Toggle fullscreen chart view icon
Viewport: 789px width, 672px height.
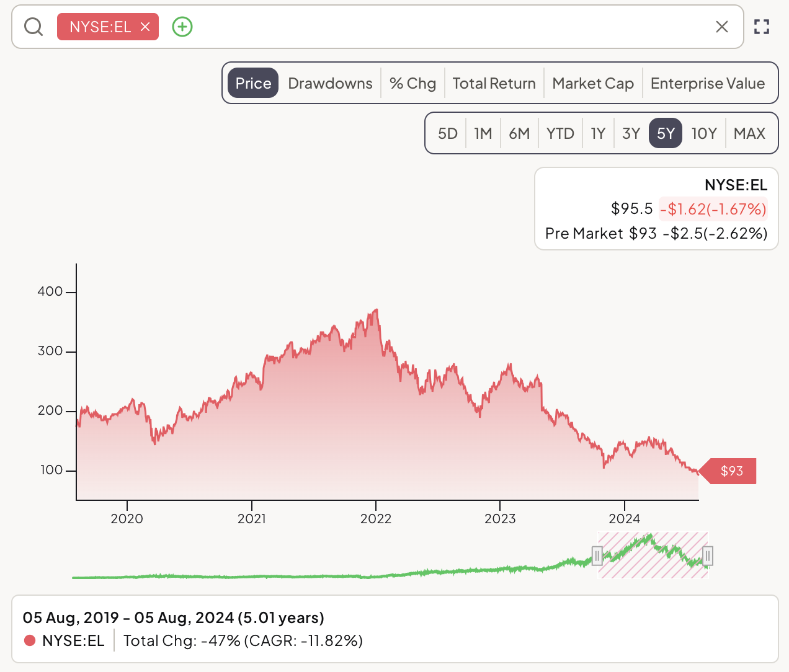tap(762, 27)
